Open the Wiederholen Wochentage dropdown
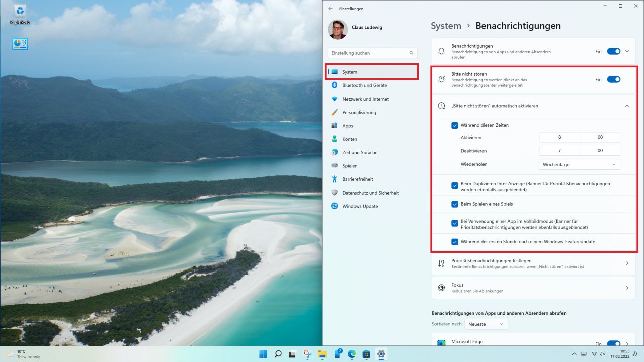The height and width of the screenshot is (362, 644). 579,164
